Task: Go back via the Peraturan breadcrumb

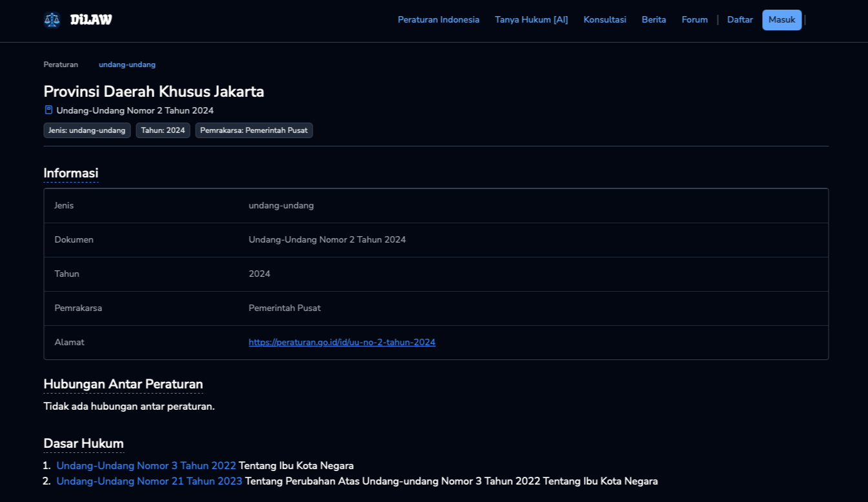Action: click(x=61, y=65)
